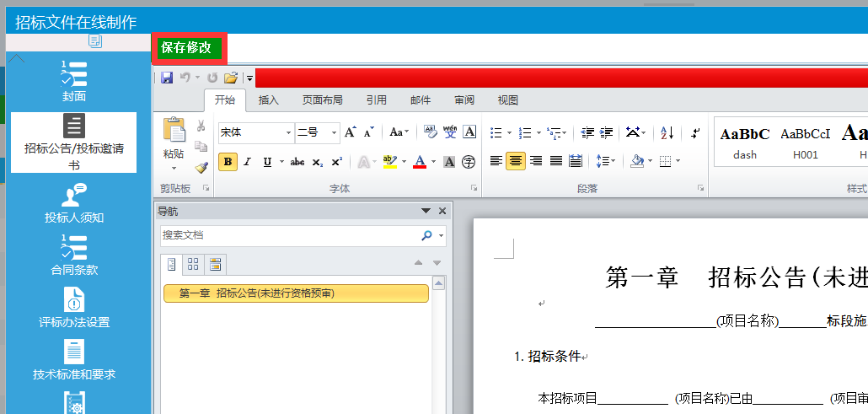Open the bullet list dropdown
The image size is (868, 414).
(509, 133)
